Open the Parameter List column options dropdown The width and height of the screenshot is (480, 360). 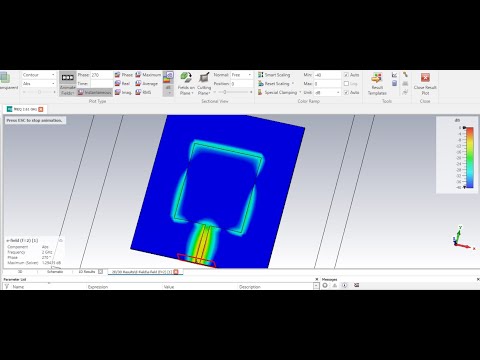[x=316, y=286]
